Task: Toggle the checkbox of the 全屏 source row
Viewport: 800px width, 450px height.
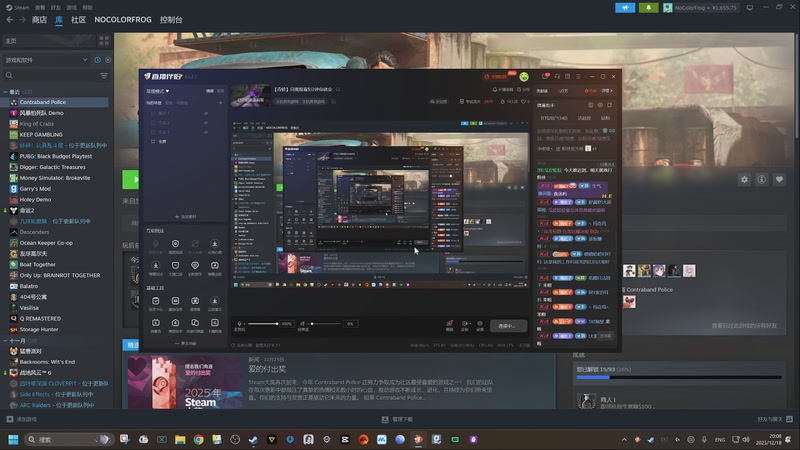Action: click(153, 141)
